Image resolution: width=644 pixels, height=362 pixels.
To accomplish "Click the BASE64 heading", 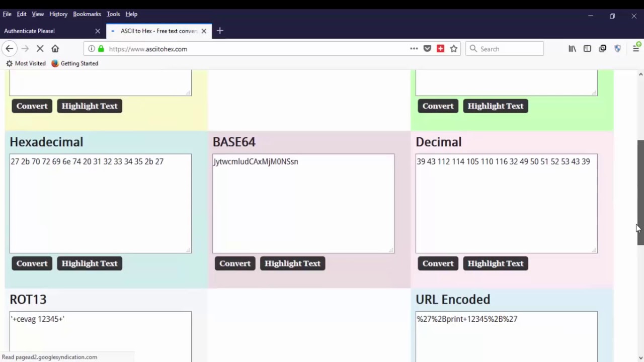I will (234, 142).
